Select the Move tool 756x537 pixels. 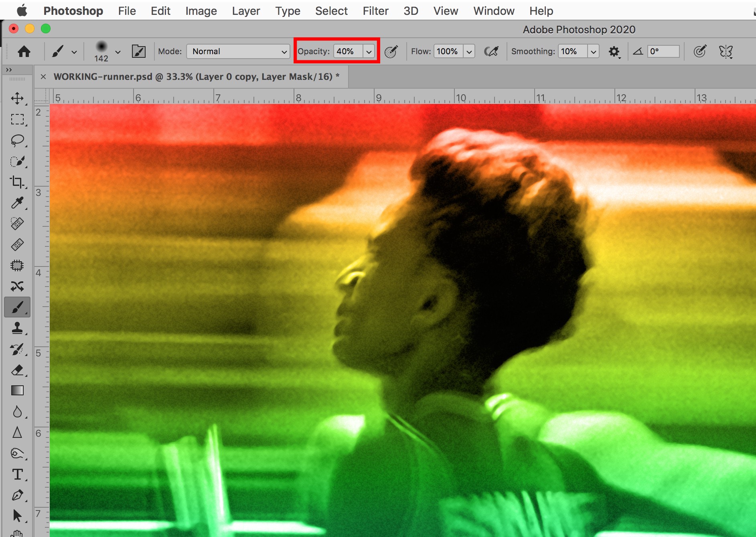(17, 98)
